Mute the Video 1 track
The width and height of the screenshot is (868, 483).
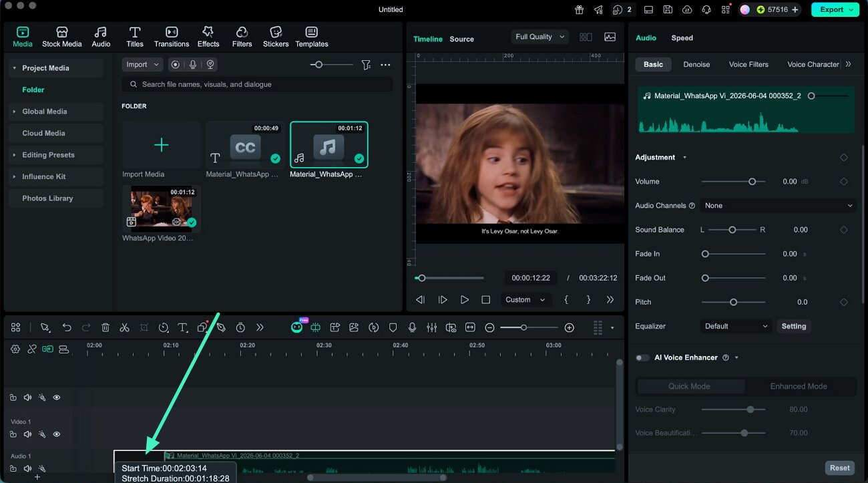[27, 434]
